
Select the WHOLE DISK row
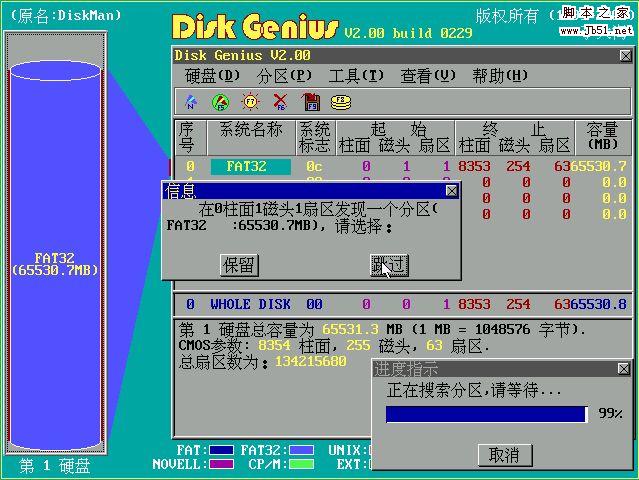click(x=250, y=304)
